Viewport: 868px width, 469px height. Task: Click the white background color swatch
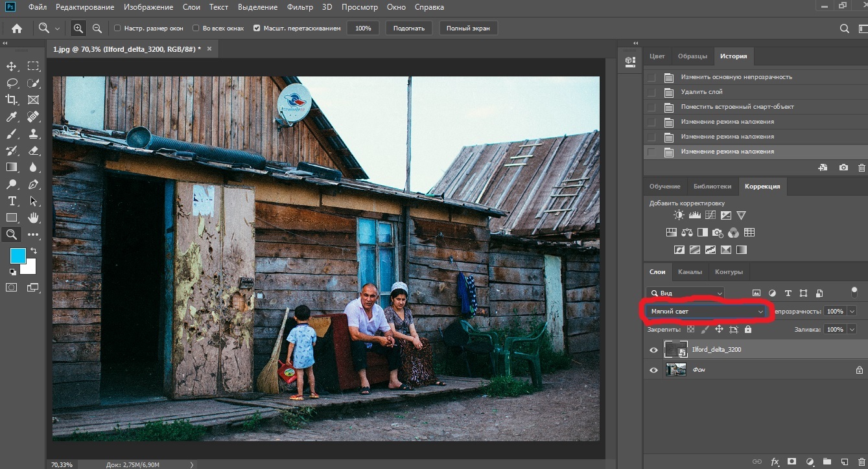pyautogui.click(x=30, y=268)
